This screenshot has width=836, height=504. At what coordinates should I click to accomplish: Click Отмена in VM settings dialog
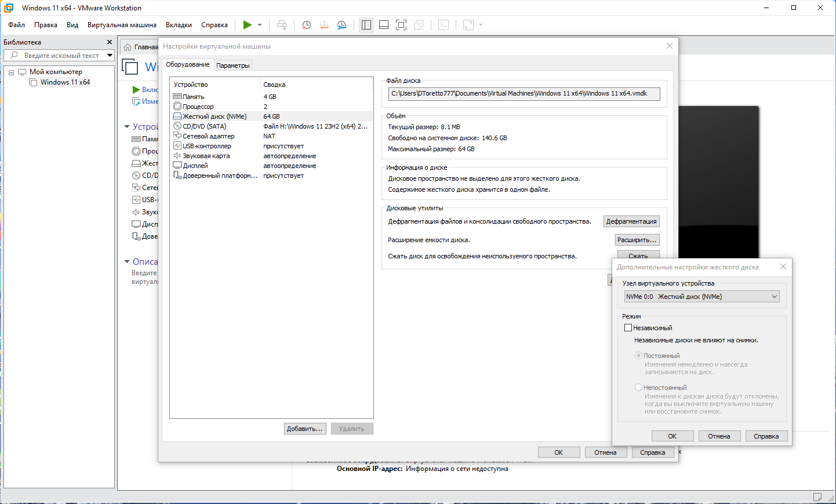[x=605, y=452]
